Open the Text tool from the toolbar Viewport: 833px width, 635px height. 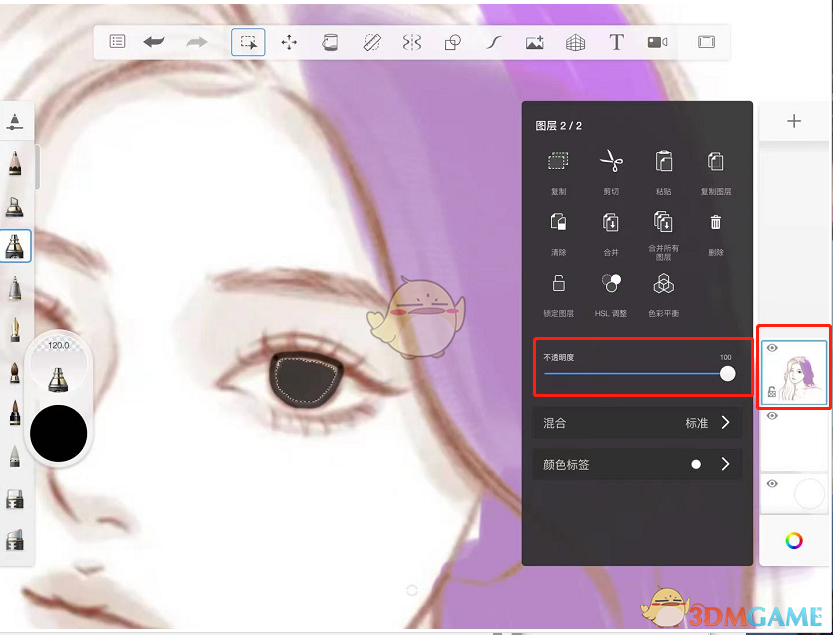point(616,42)
